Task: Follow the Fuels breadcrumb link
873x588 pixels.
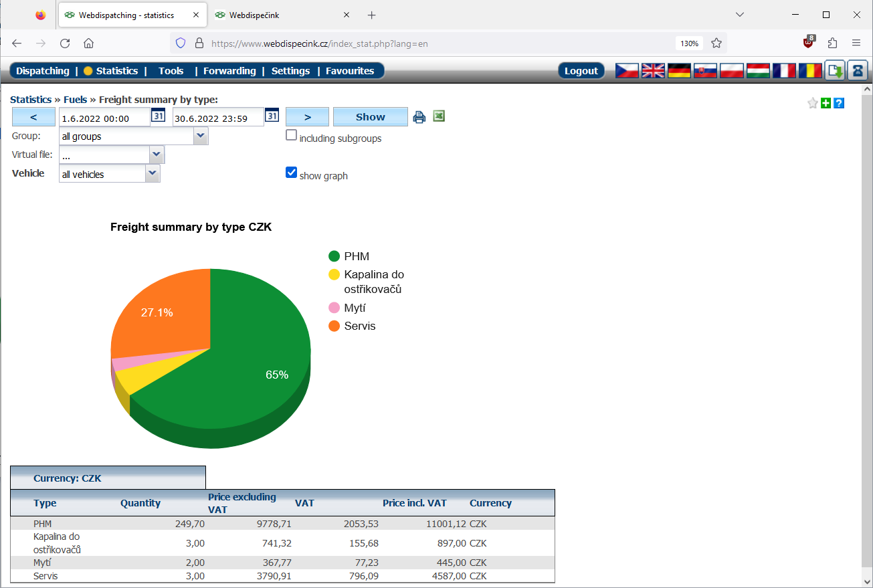Action: tap(76, 99)
